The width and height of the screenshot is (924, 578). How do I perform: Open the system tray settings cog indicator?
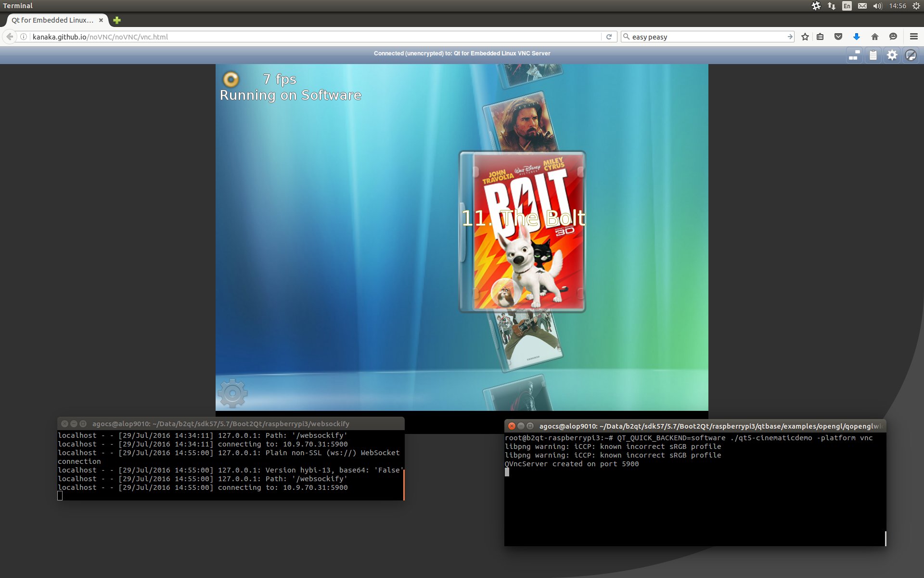[x=816, y=6]
